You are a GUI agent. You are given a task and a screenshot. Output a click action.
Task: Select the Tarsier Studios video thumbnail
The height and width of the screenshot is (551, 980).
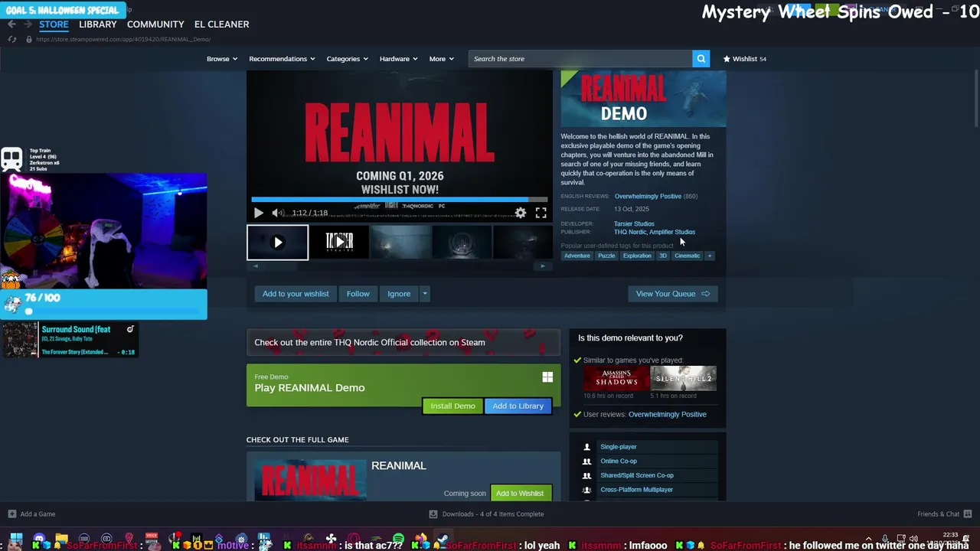tap(339, 243)
